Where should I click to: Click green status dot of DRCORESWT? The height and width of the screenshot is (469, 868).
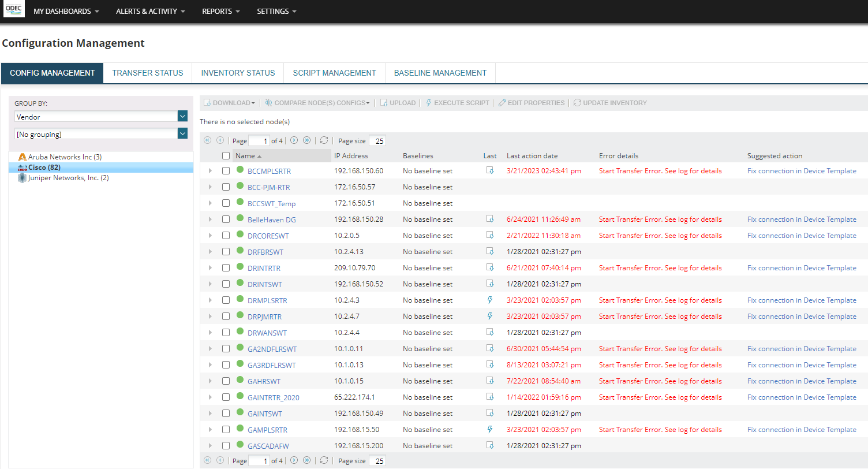(240, 234)
